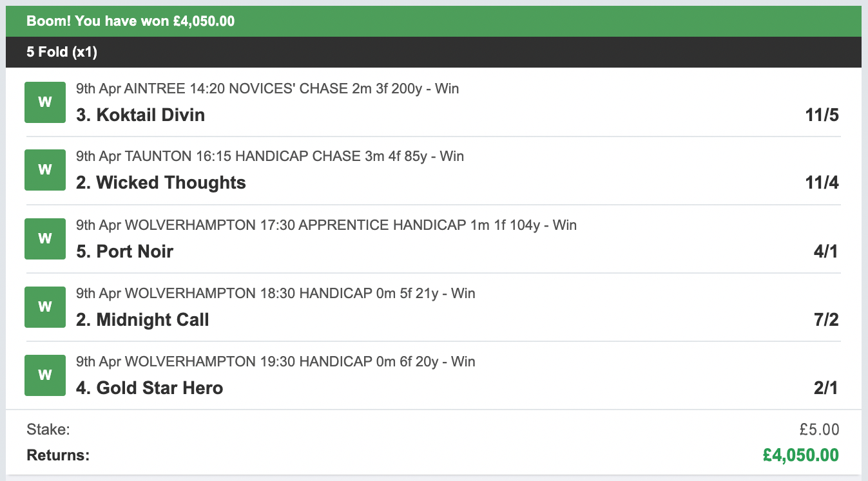Image resolution: width=868 pixels, height=481 pixels.
Task: Select the W result icon next to Port Noir
Action: coord(45,238)
